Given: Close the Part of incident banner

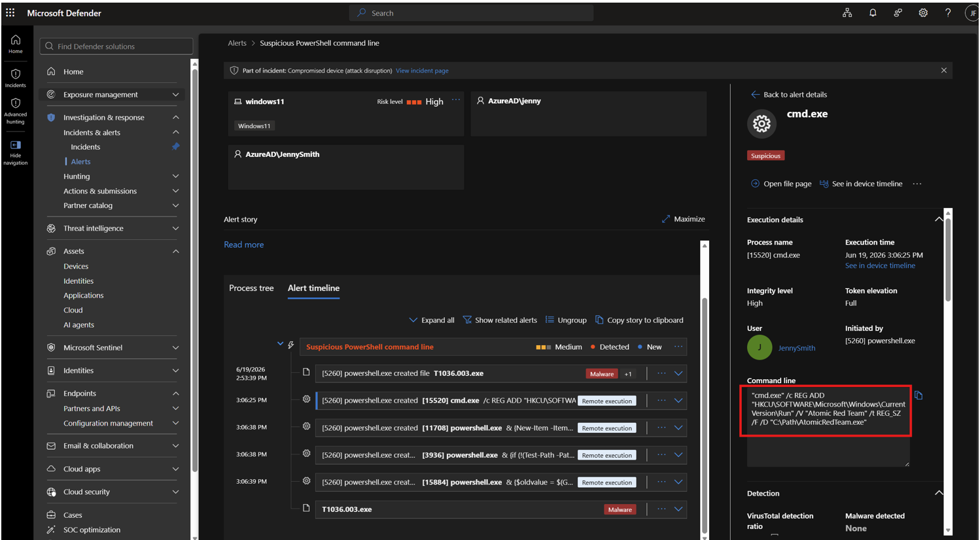Looking at the screenshot, I should point(943,70).
